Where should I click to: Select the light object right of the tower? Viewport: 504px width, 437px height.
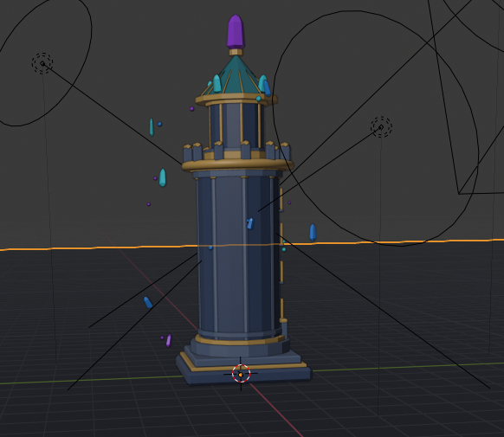tap(381, 127)
